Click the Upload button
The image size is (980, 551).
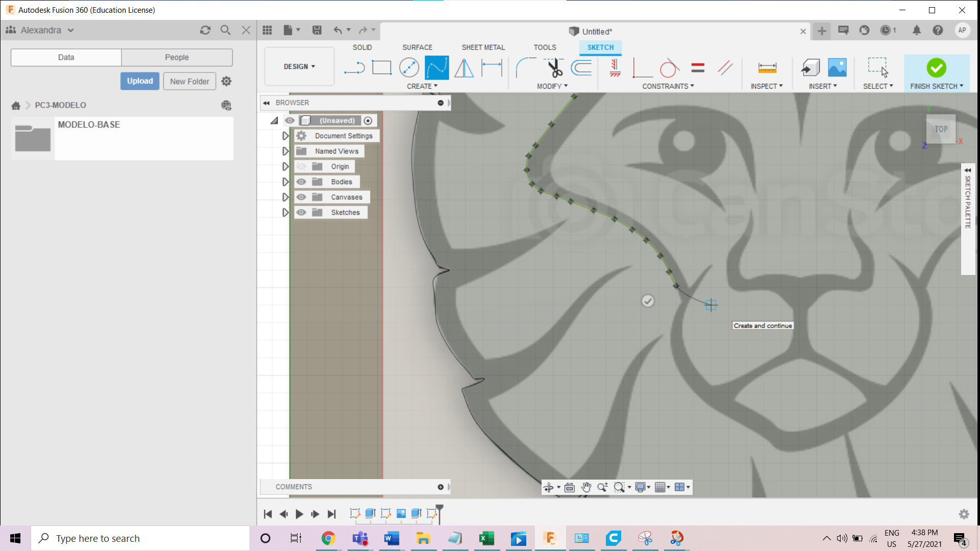140,81
